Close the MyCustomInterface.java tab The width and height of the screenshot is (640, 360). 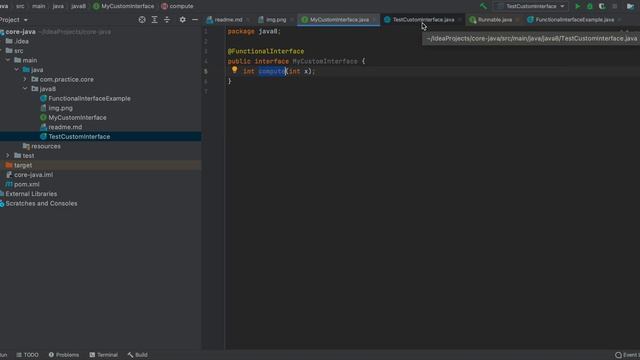(374, 20)
